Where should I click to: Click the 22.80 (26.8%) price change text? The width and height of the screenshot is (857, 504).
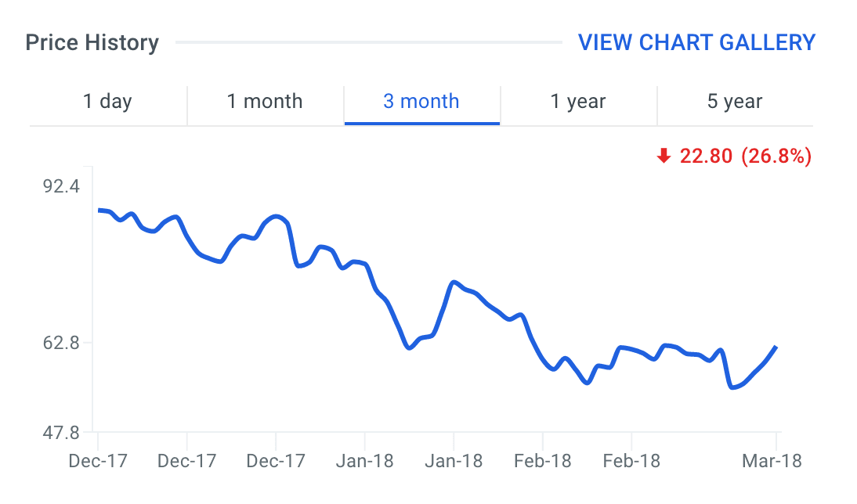coord(745,157)
